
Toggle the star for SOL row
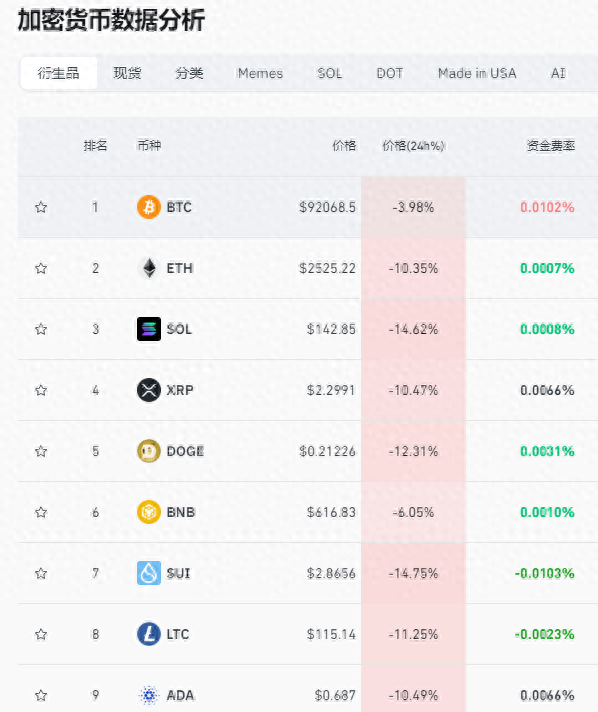[x=41, y=329]
